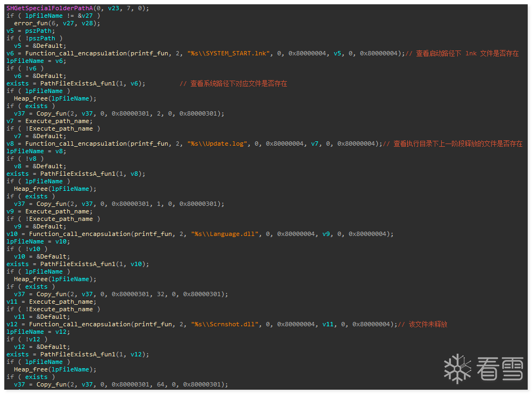Click the "%s\\SYSTEM_START.lnk" string literal
Viewport: 532px width, 394px height.
click(x=229, y=53)
